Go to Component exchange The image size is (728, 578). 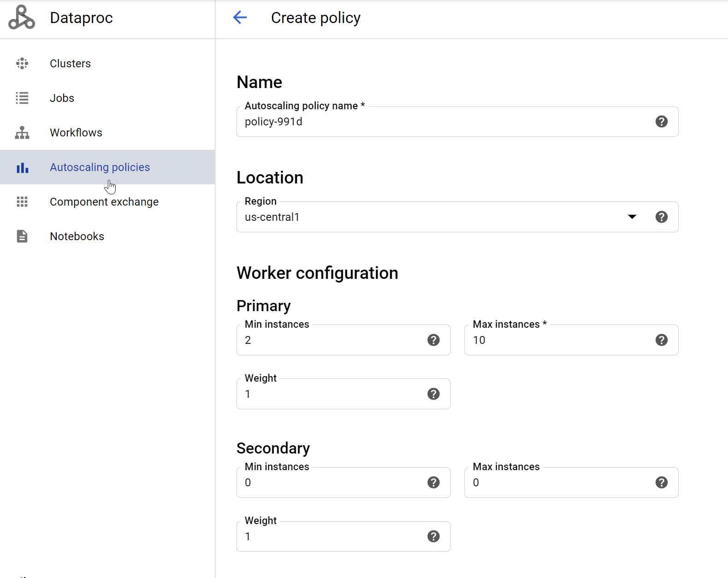107,202
